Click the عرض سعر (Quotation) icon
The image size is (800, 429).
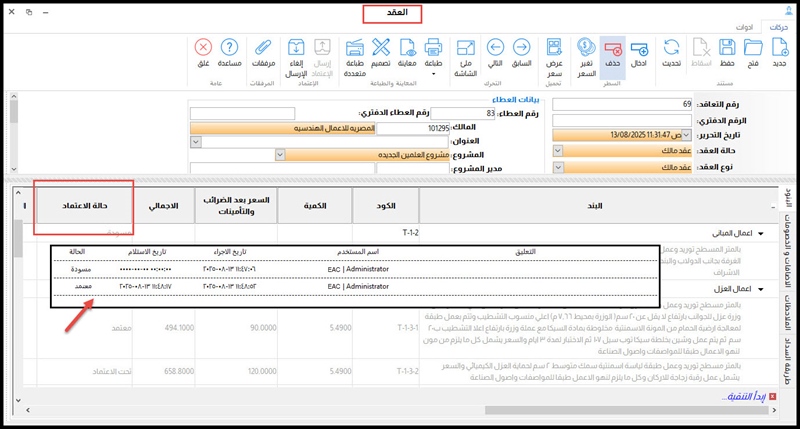click(554, 47)
